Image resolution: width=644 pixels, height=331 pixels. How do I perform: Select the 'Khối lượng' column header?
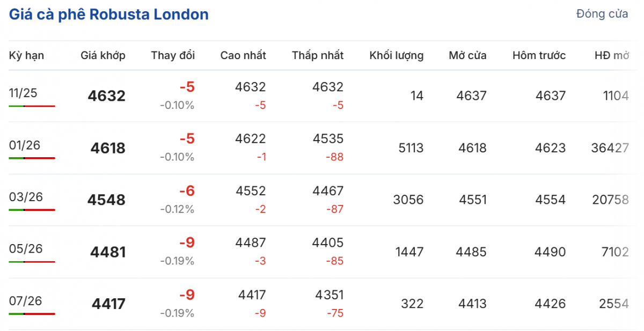[x=397, y=55]
